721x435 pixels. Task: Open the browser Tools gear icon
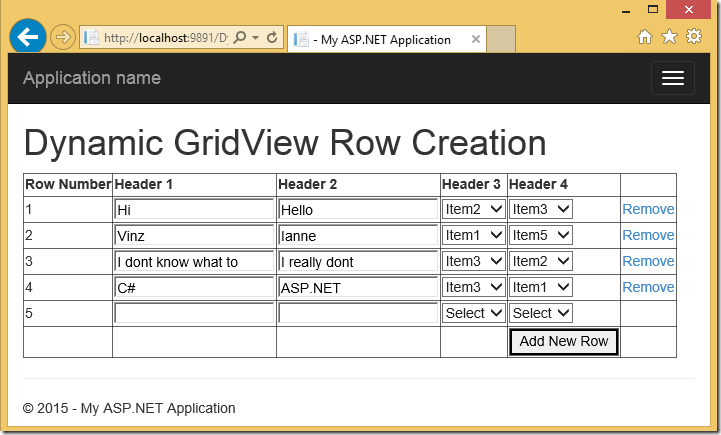pyautogui.click(x=694, y=36)
